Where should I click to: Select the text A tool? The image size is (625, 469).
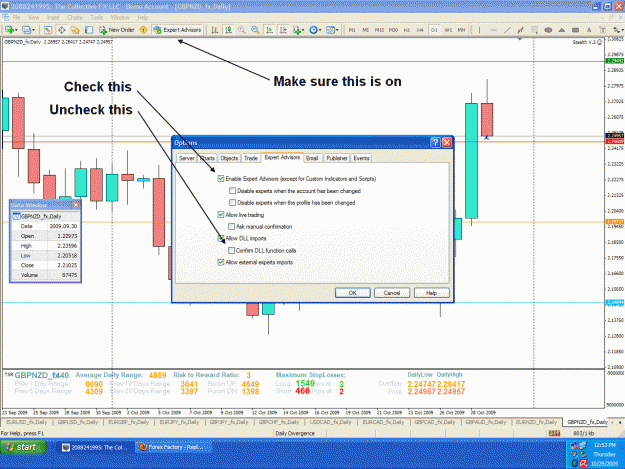coord(589,30)
